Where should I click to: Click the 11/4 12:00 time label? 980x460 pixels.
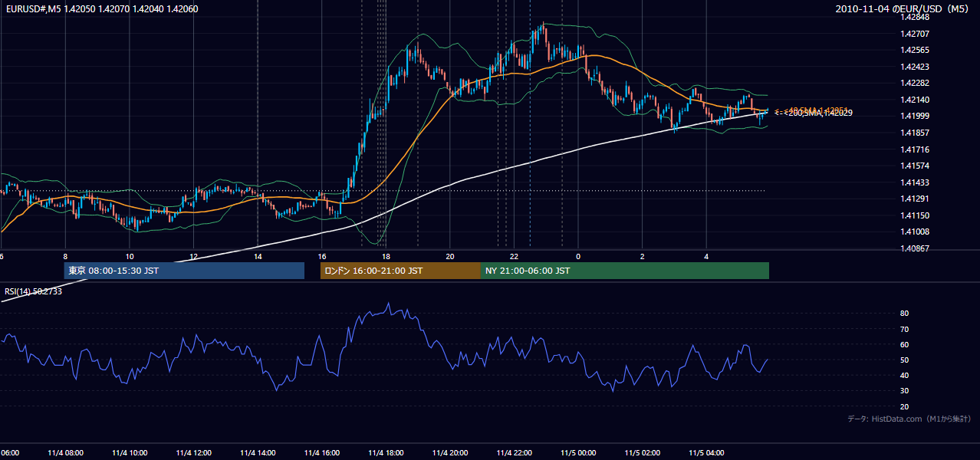click(x=194, y=453)
